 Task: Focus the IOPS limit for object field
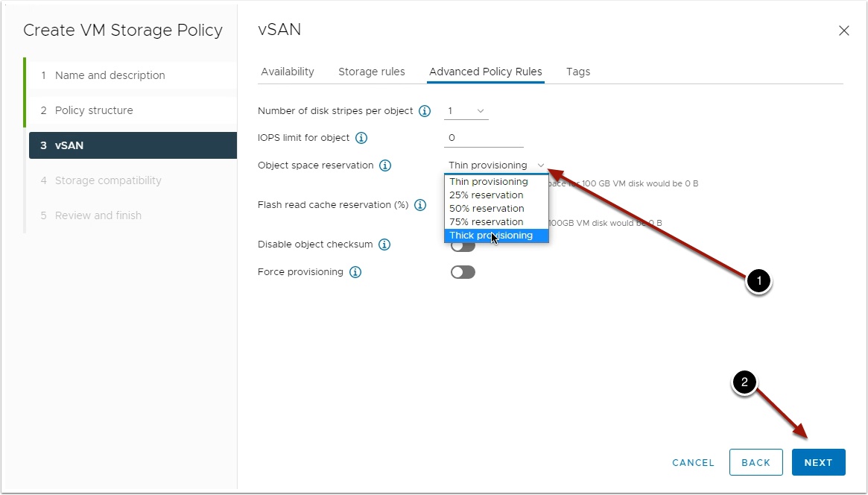484,138
